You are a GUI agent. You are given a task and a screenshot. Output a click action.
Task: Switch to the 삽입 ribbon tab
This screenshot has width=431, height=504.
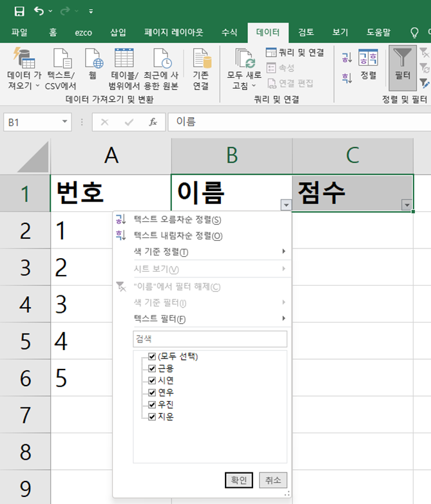point(118,32)
